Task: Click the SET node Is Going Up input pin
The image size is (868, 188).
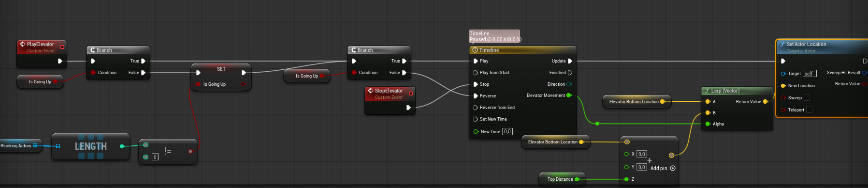Action: 198,84
